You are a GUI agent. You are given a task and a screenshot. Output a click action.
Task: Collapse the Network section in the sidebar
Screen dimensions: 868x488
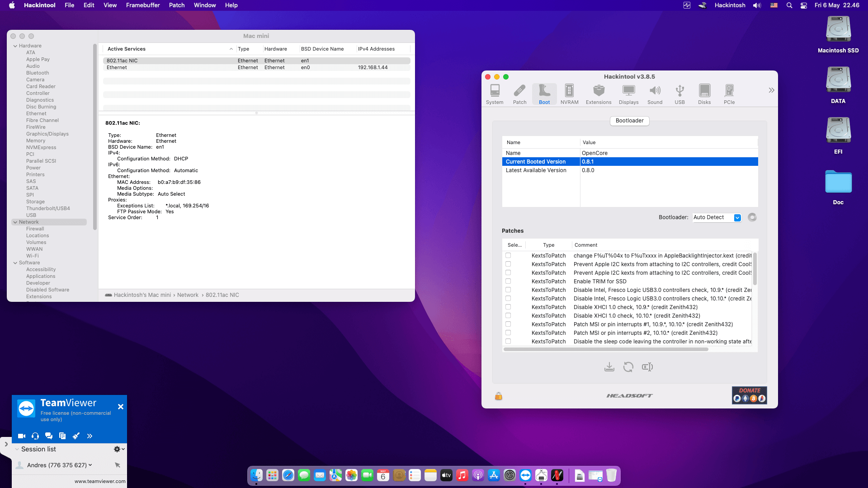15,222
